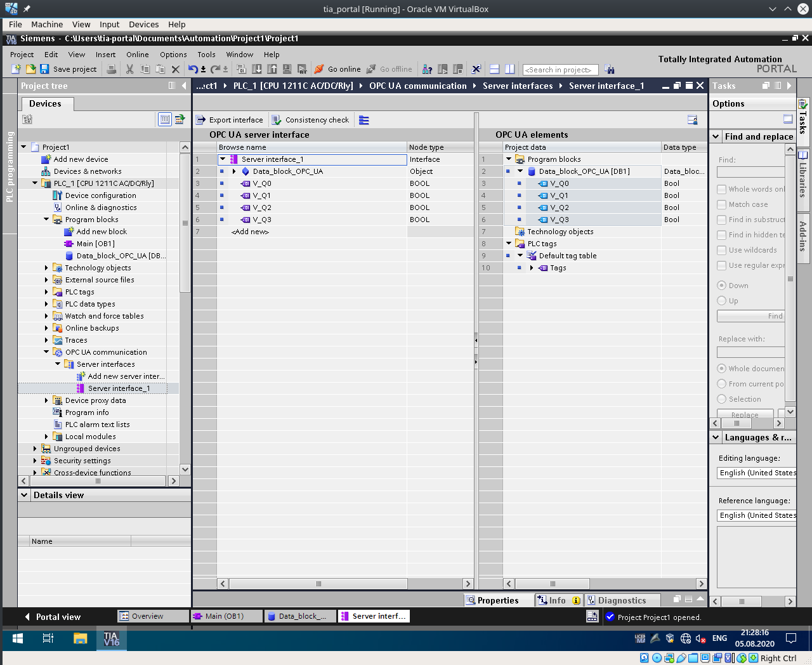Click Go online button
Screen dimensions: 812x665
tap(337, 69)
